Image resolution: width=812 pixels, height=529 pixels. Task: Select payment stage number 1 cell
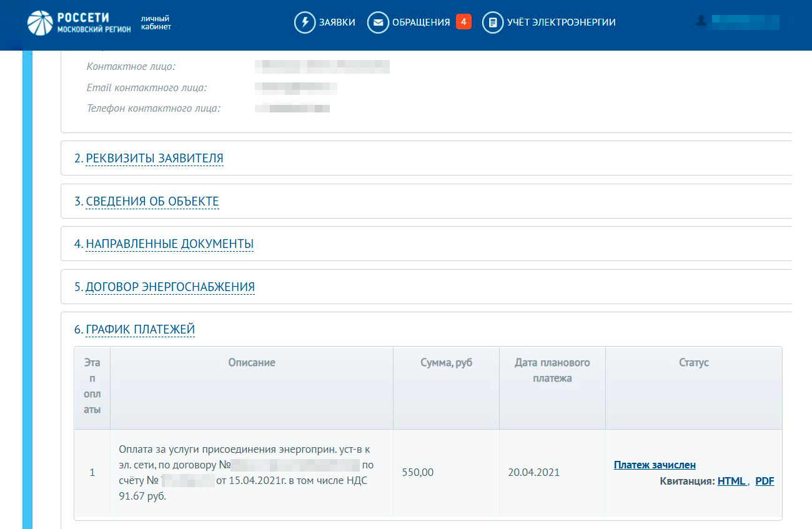[x=92, y=473]
